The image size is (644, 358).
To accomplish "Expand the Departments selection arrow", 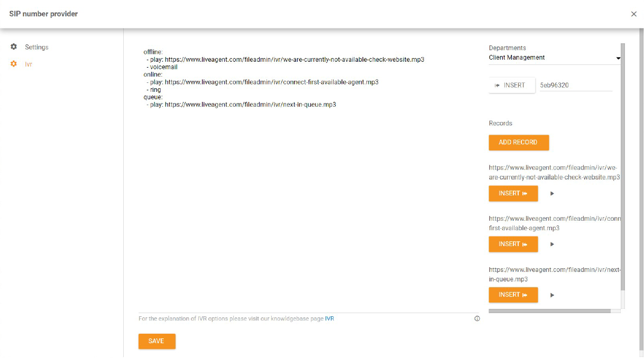I will 618,58.
